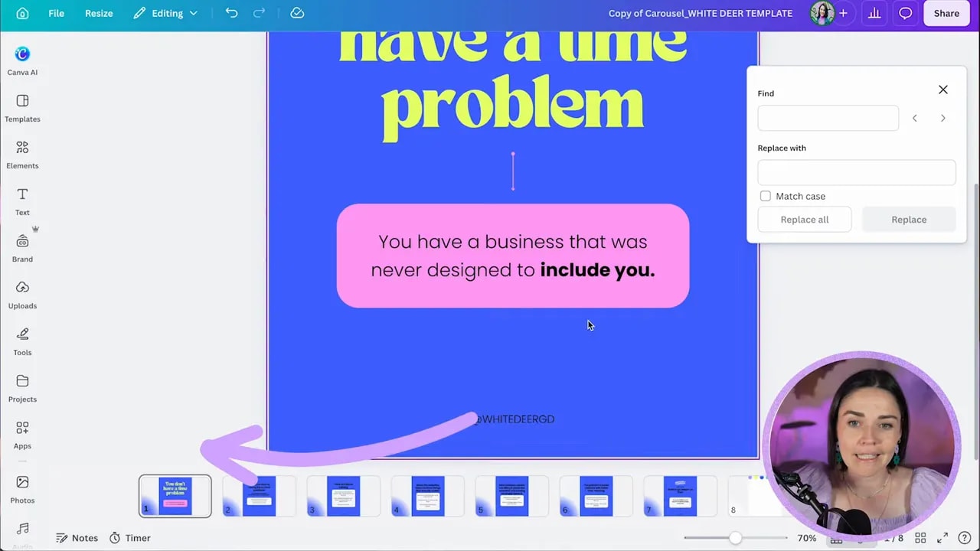
Task: Click the Replace button
Action: coord(909,220)
